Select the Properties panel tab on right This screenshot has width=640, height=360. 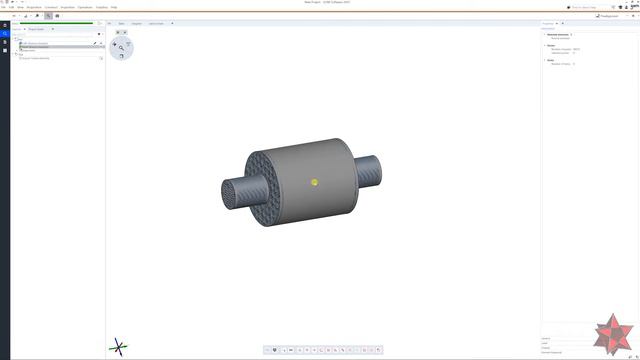548,24
